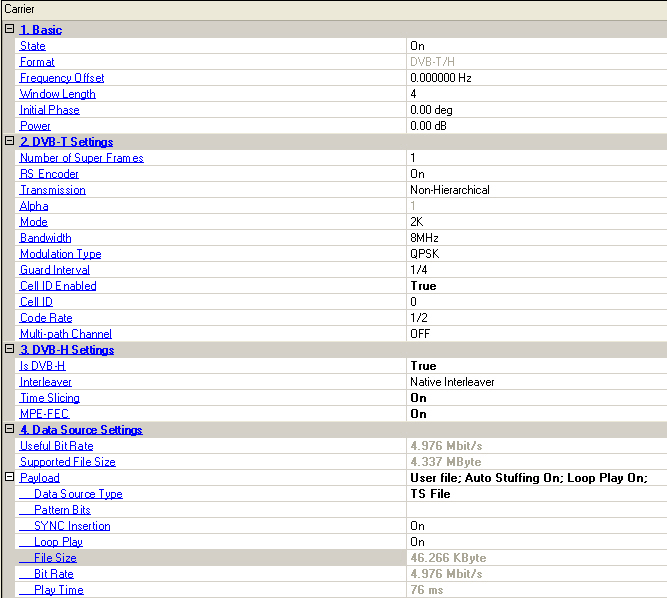Select the Is DVB-H property label
This screenshot has height=598, width=667.
[x=43, y=366]
